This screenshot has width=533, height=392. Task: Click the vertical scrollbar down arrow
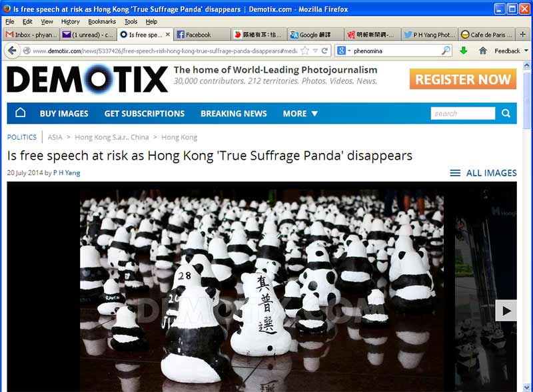[x=526, y=387]
